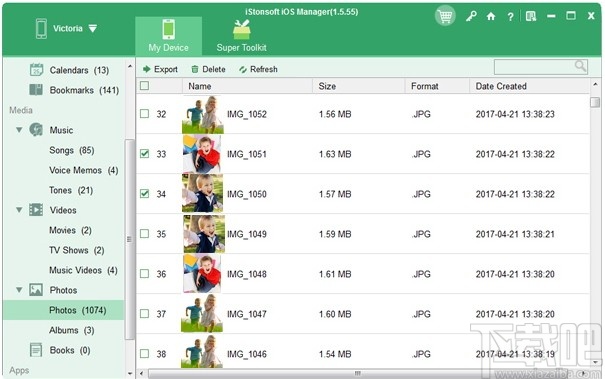Collapse the Music tree section
Image resolution: width=605 pixels, height=379 pixels.
19,130
